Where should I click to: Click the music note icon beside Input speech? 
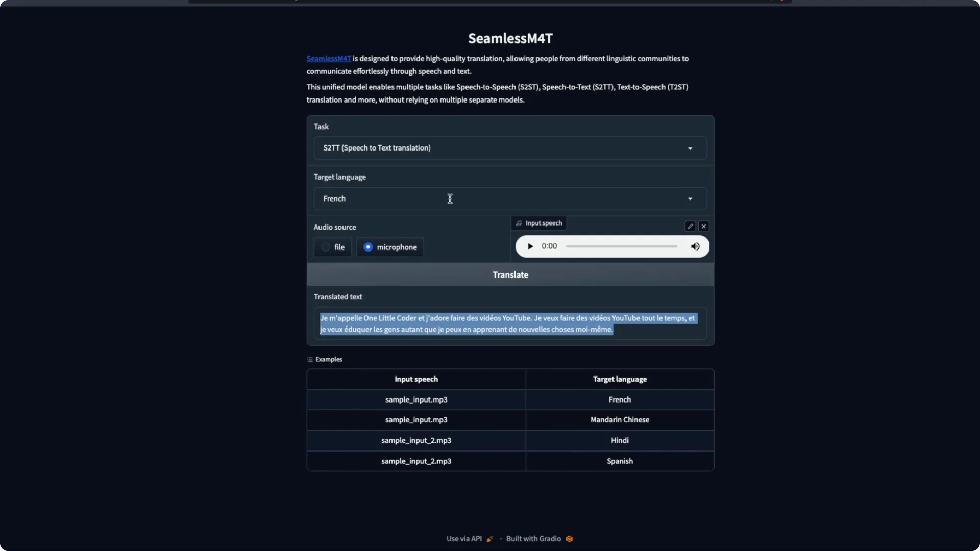click(519, 223)
